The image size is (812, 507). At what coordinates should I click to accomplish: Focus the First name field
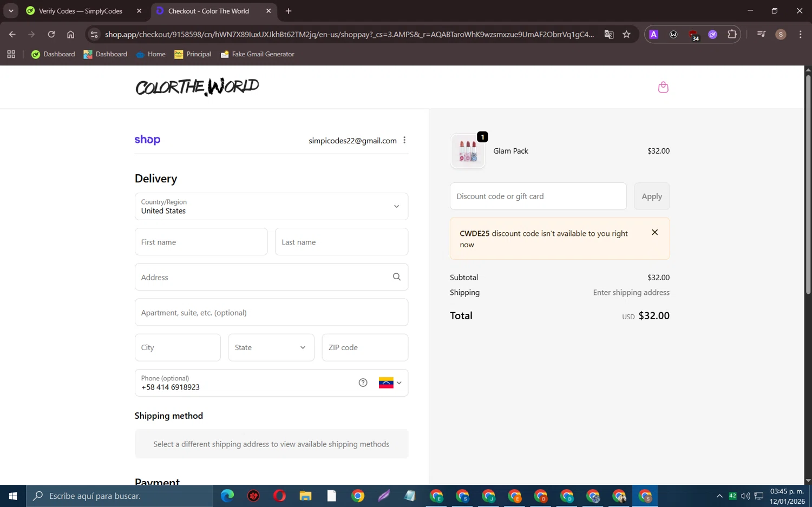(201, 242)
